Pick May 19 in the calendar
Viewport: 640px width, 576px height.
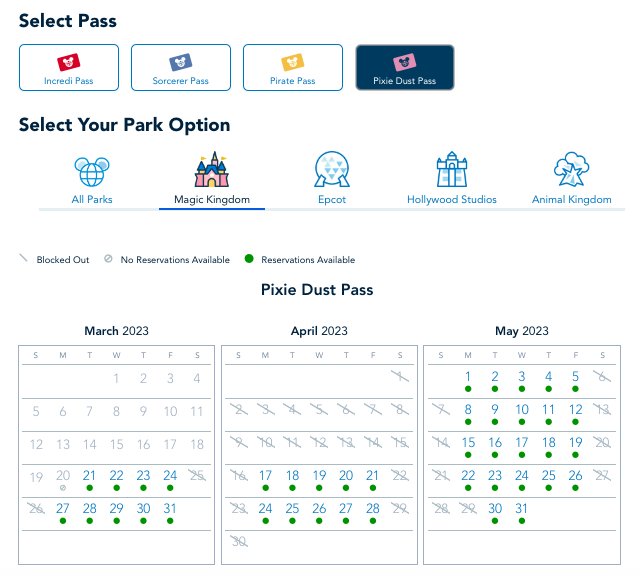[576, 443]
